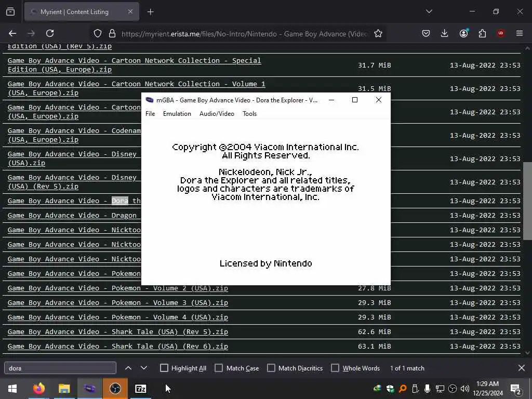Click the 27.8 MiB size cell

point(374,289)
